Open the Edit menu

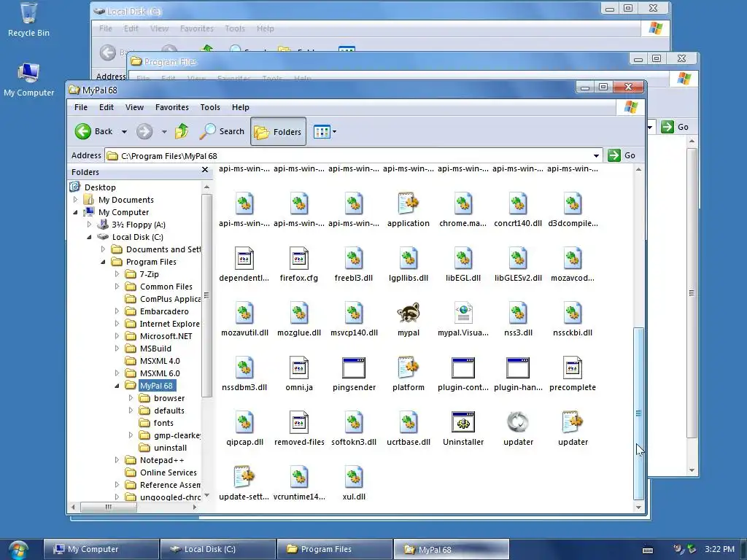pyautogui.click(x=107, y=107)
